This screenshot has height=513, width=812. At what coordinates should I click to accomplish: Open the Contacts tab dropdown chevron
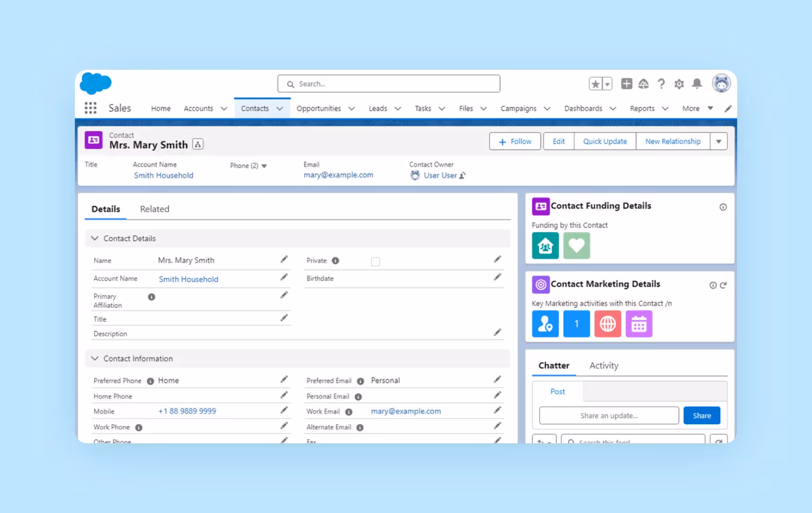pyautogui.click(x=280, y=109)
